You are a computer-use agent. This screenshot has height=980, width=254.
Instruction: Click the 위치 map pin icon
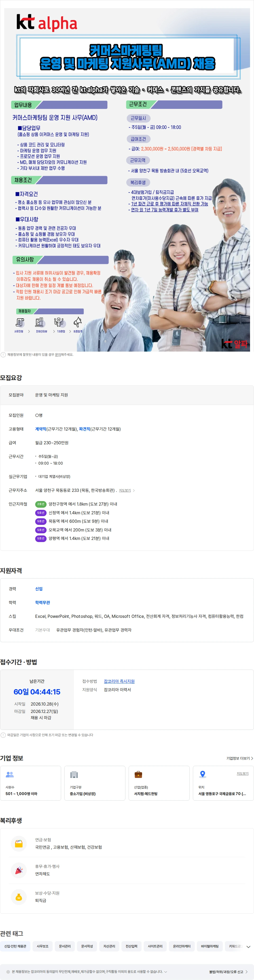pyautogui.click(x=203, y=774)
